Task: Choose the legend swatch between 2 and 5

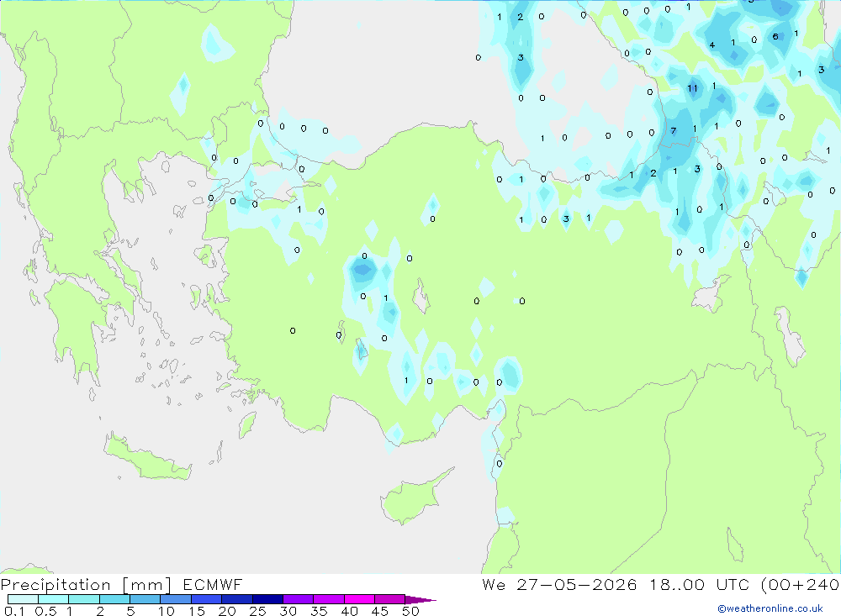Action: click(114, 599)
